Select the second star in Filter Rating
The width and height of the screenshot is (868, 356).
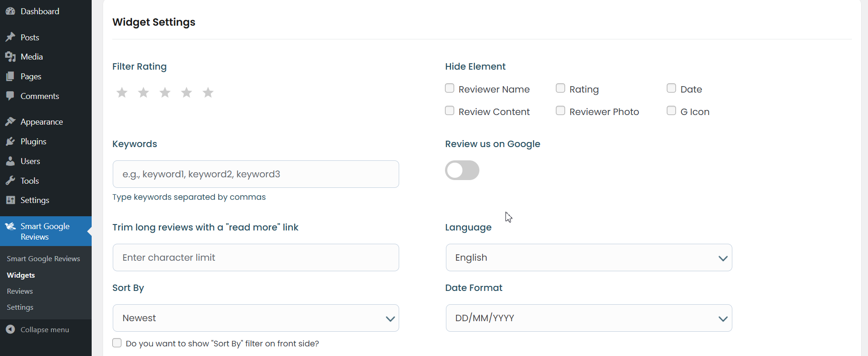(143, 93)
